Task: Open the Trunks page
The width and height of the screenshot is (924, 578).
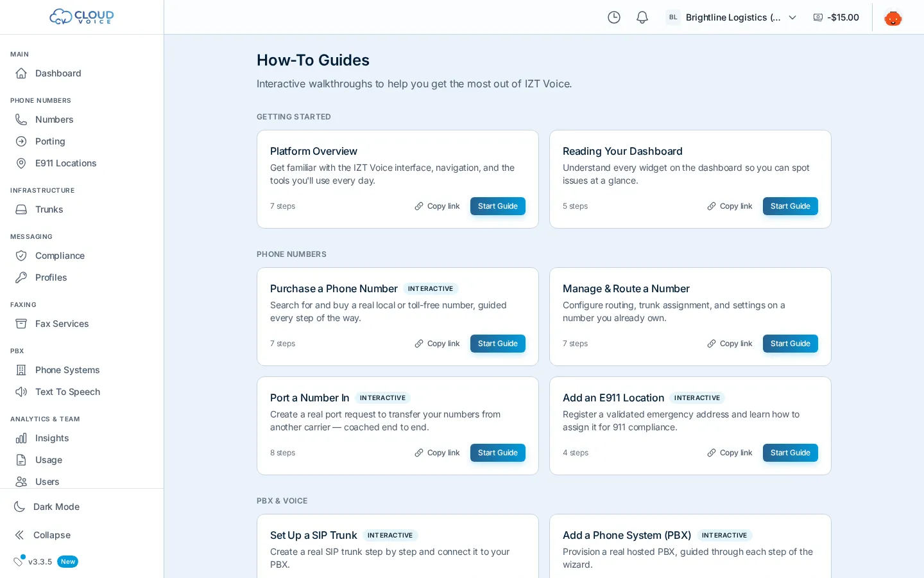Action: [81, 209]
